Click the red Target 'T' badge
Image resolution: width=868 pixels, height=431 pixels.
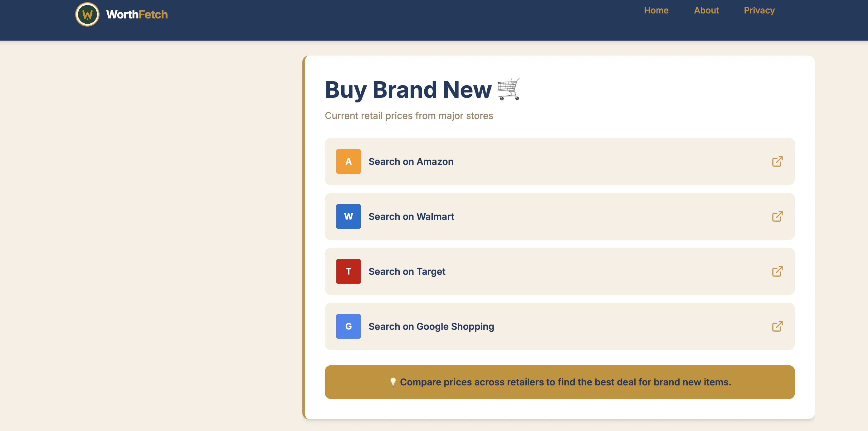tap(348, 271)
